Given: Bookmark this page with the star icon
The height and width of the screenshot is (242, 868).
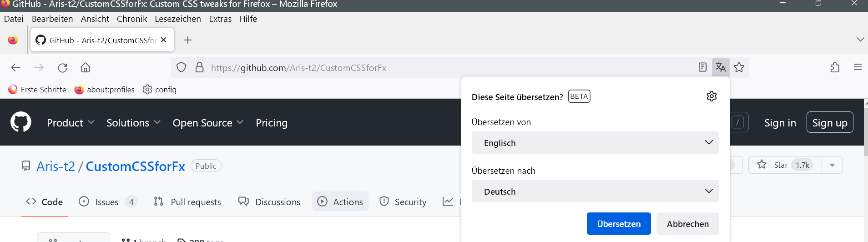Looking at the screenshot, I should point(739,67).
